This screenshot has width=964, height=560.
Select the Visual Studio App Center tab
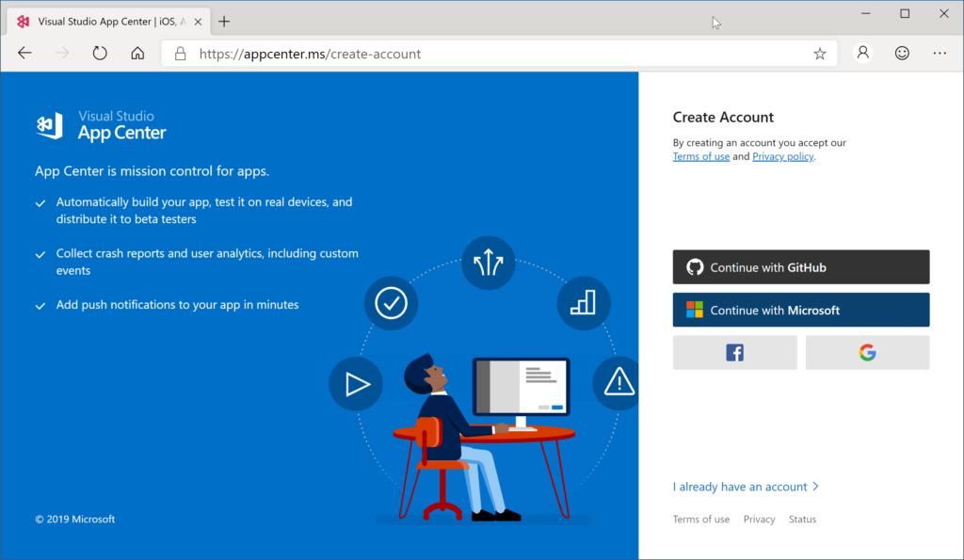(105, 21)
